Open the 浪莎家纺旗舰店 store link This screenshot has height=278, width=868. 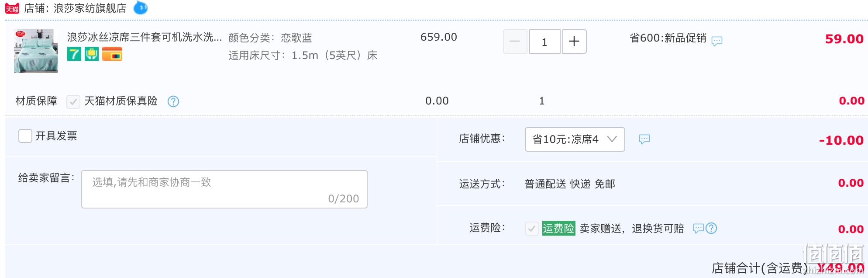90,8
